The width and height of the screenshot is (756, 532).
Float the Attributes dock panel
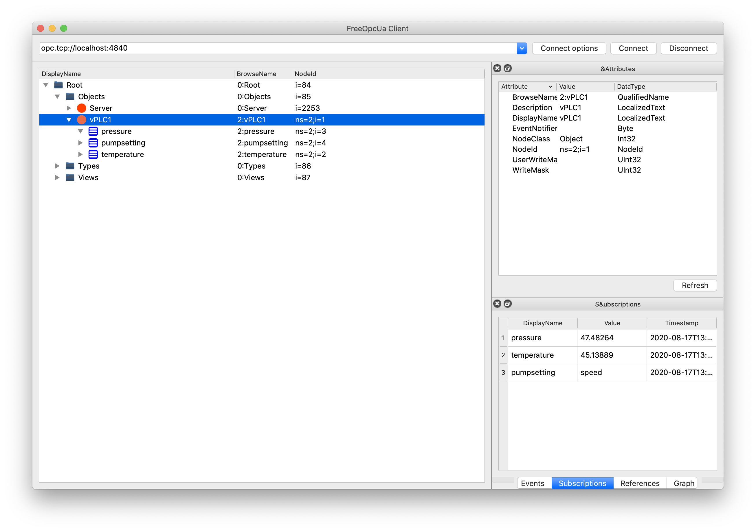click(508, 69)
